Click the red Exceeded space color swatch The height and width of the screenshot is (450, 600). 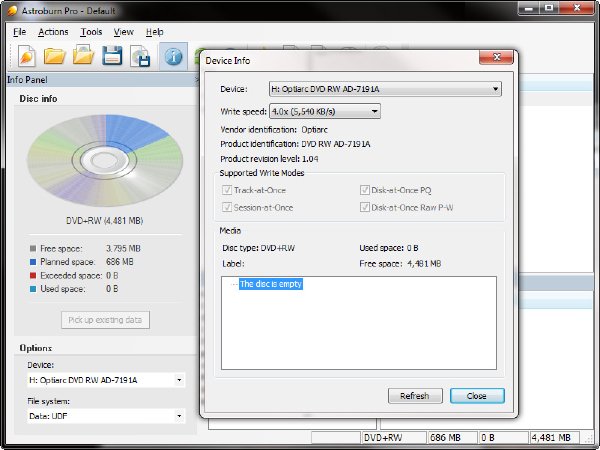click(x=33, y=276)
